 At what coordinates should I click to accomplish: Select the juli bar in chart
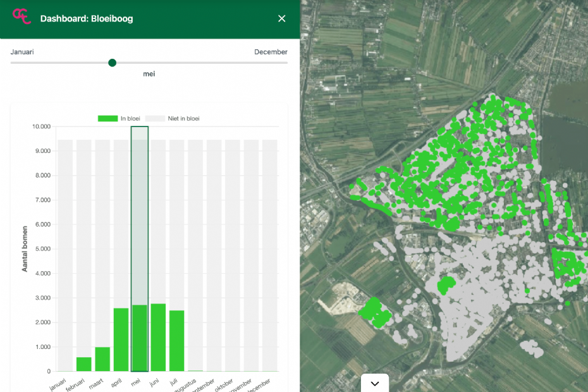pos(176,341)
